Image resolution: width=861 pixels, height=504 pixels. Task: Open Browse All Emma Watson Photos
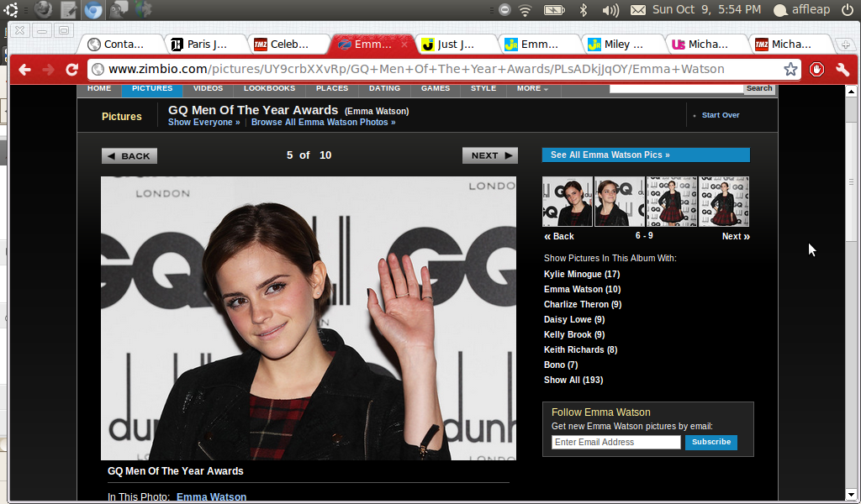coord(324,123)
